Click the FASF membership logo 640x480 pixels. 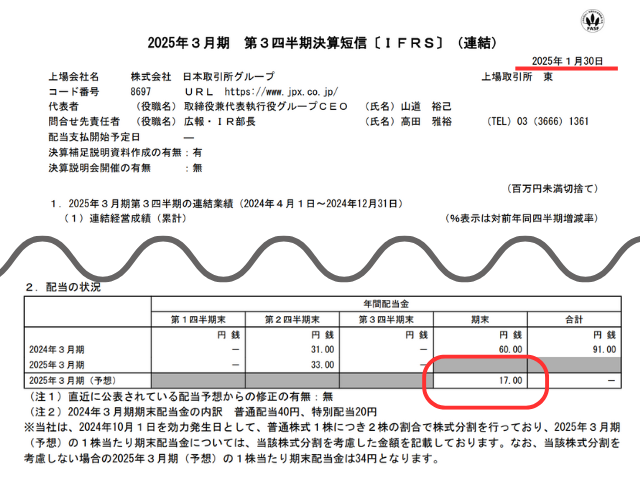(x=593, y=20)
